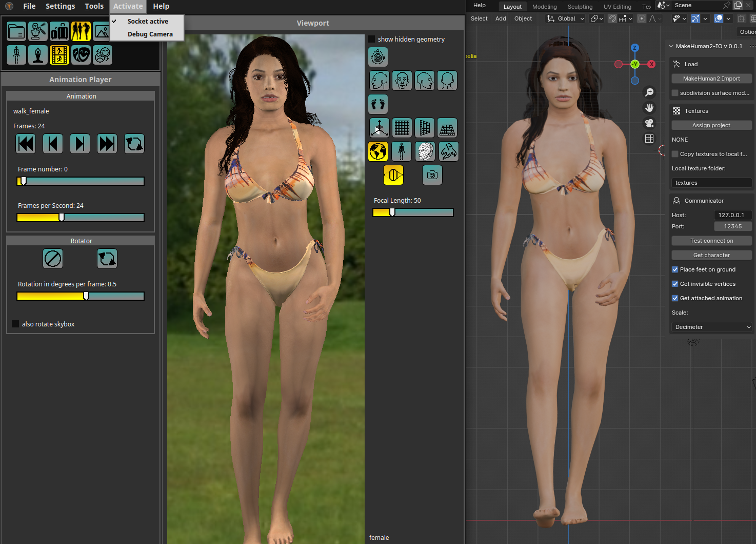Enable show hidden geometry checkbox

click(x=371, y=40)
